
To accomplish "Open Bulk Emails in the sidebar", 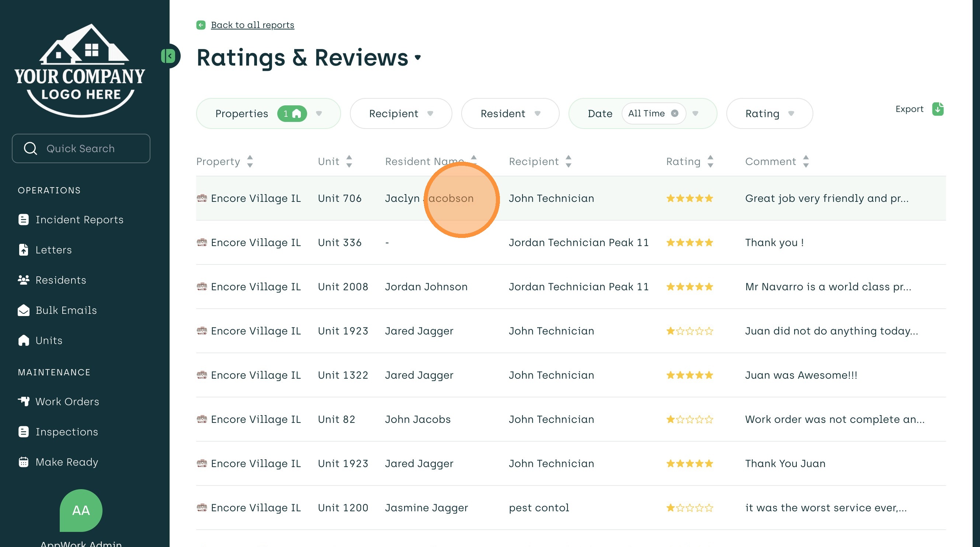I will 66,310.
